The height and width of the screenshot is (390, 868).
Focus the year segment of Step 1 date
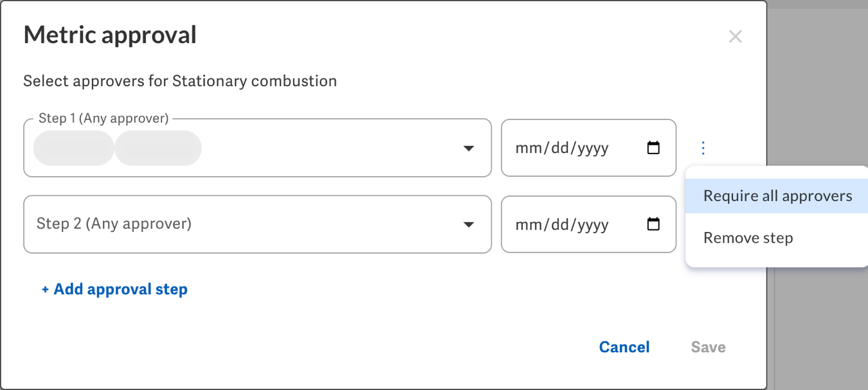pyautogui.click(x=593, y=148)
